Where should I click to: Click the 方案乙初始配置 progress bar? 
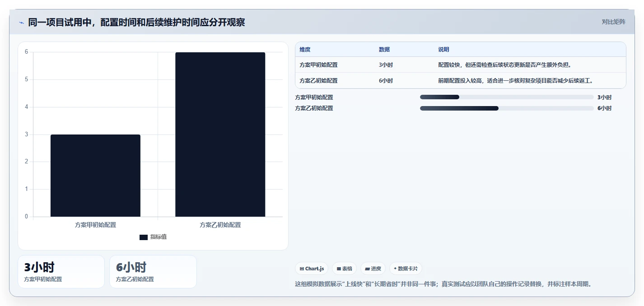(507, 108)
